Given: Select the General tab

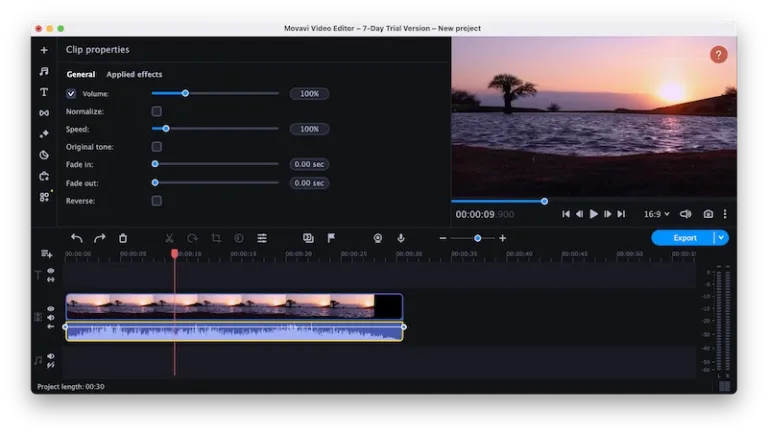Looking at the screenshot, I should click(x=81, y=74).
